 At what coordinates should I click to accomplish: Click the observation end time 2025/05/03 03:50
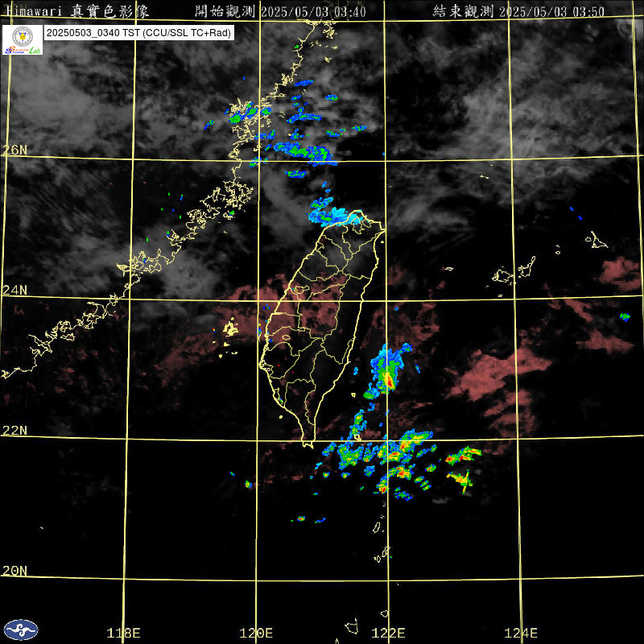click(552, 11)
